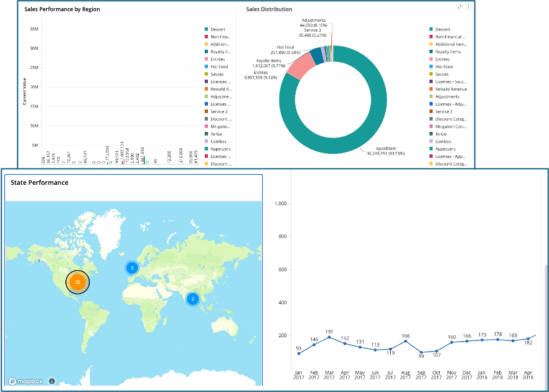Open the map attribution info icon
Screen dimensions: 549x392
pos(52,381)
